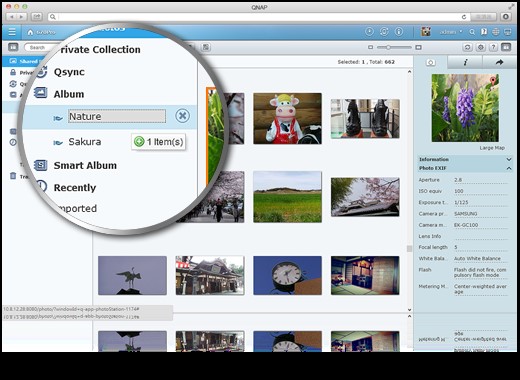Go to the home desktop icon
This screenshot has height=380, width=520.
[x=30, y=32]
